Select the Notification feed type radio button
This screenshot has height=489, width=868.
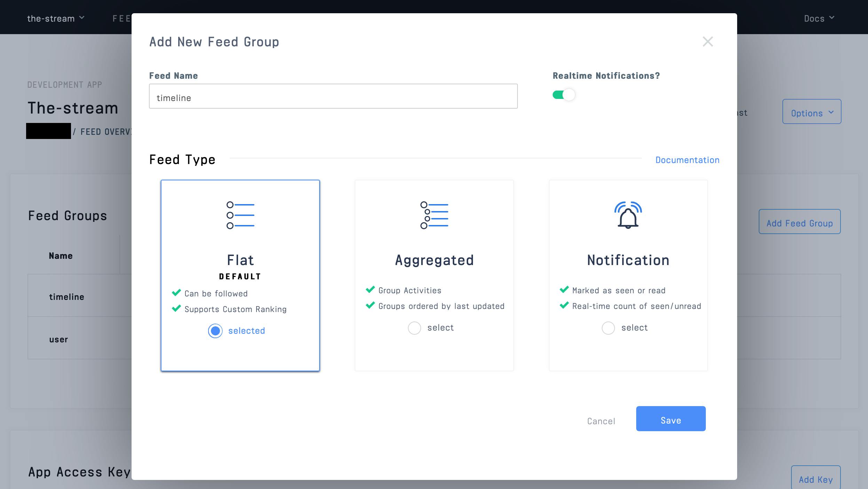(x=608, y=327)
